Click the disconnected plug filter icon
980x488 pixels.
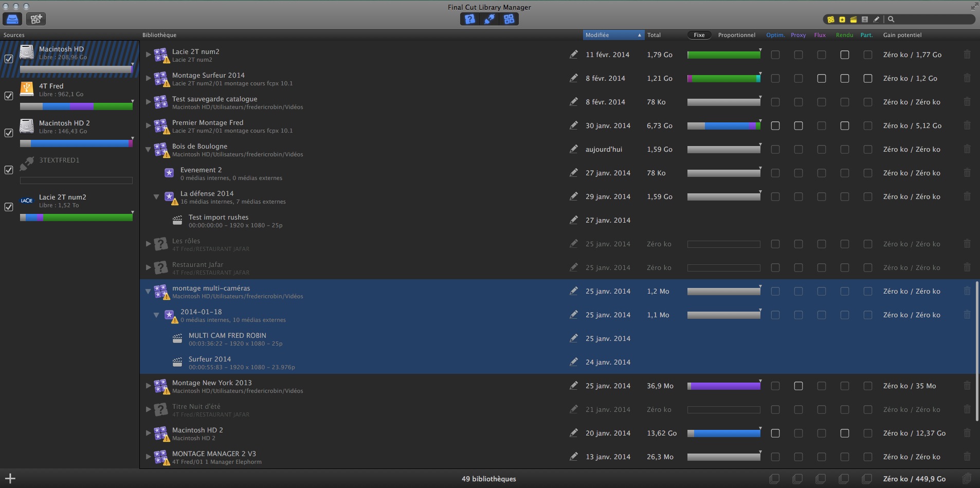tap(489, 19)
